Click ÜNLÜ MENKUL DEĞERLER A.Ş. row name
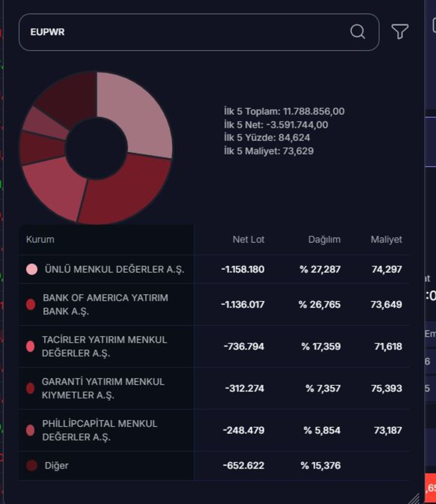436x504 pixels. pyautogui.click(x=114, y=269)
